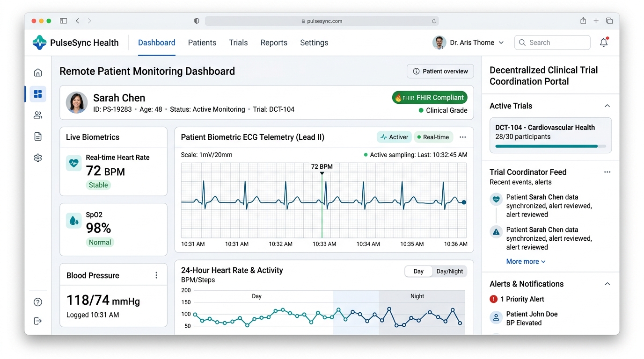Viewport: 644px width, 359px height.
Task: Click the PulseSync Health logo icon
Action: pyautogui.click(x=40, y=43)
